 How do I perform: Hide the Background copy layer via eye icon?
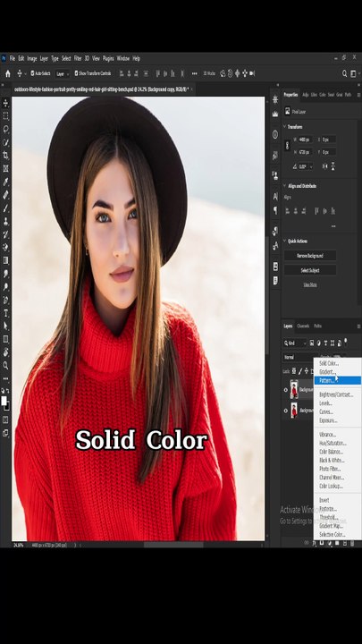coord(286,390)
